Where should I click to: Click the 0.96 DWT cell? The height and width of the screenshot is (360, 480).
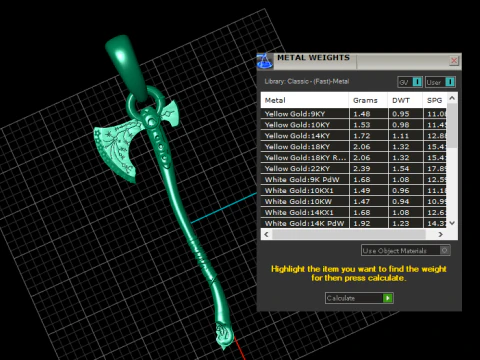pos(406,191)
